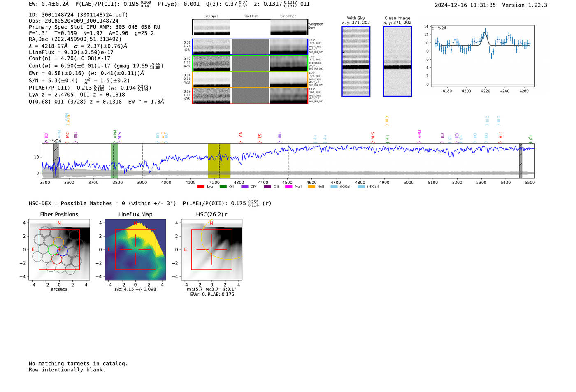576x392 pixels.
Task: Click the dashed vertical marker near 3900
Action: point(142,161)
